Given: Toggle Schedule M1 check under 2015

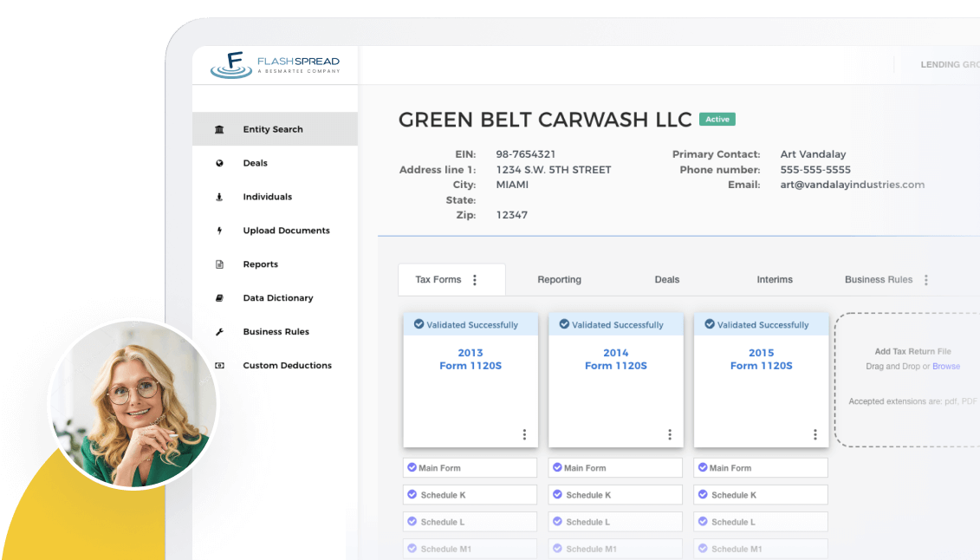Looking at the screenshot, I should [x=703, y=548].
